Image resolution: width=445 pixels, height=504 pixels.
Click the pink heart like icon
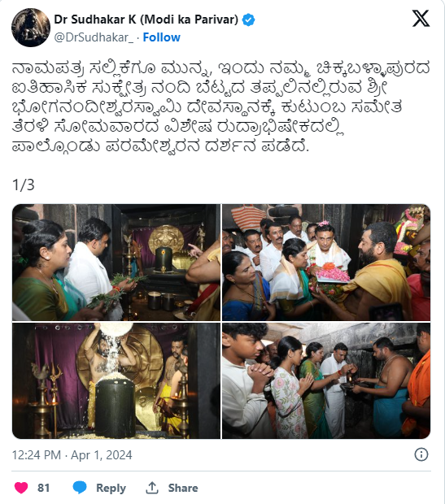[x=21, y=488]
